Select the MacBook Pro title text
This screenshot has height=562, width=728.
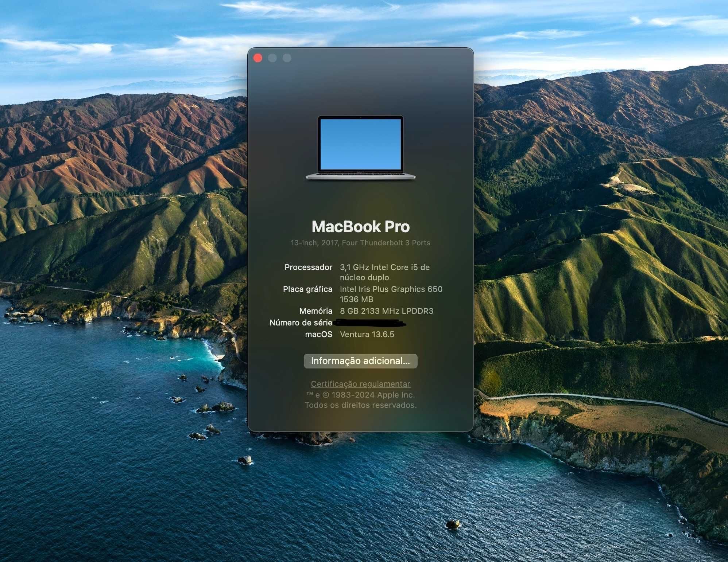click(x=361, y=227)
